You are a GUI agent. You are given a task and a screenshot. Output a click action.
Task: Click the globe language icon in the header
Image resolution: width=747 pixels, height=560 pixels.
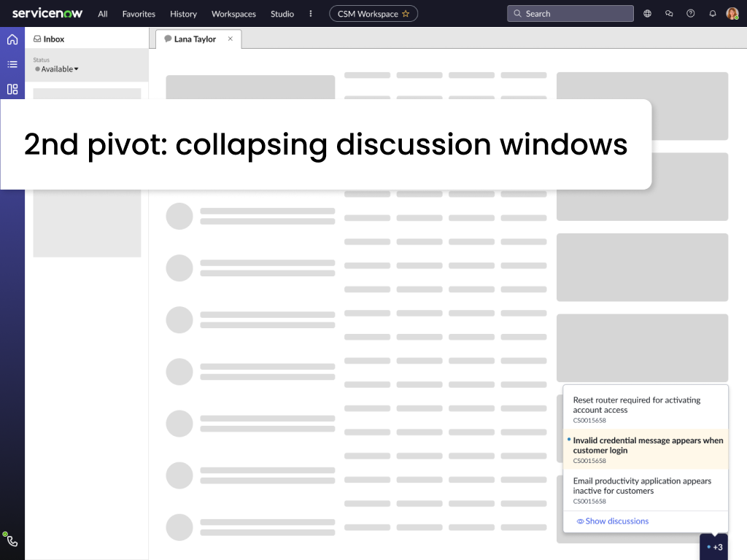(x=647, y=13)
